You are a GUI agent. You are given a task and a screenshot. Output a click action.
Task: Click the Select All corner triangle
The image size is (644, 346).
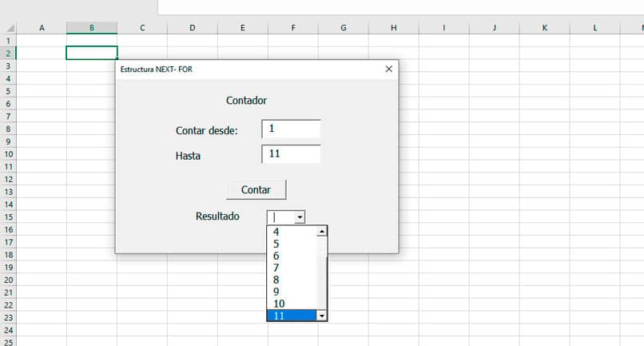(10, 28)
